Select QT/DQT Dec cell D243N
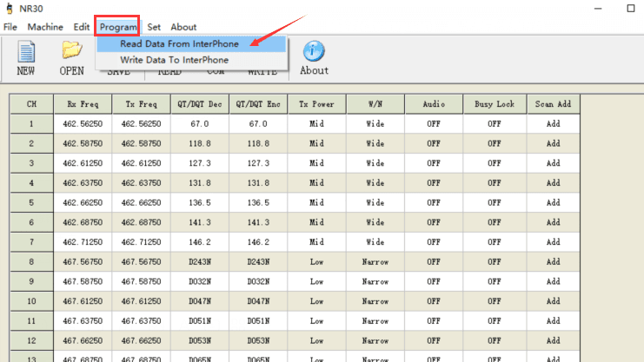 199,261
